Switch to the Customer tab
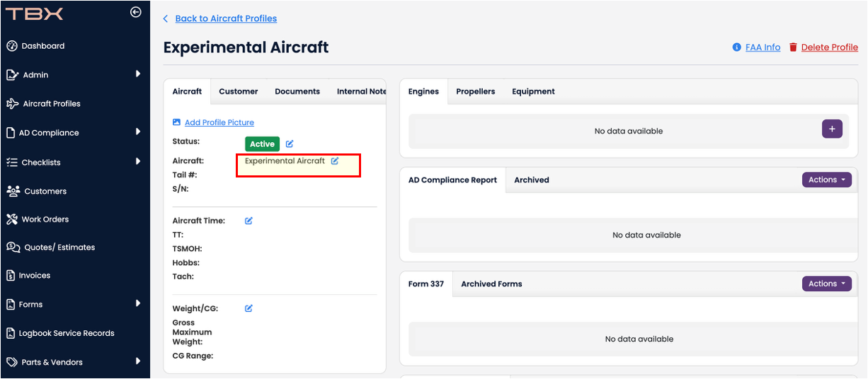 238,91
